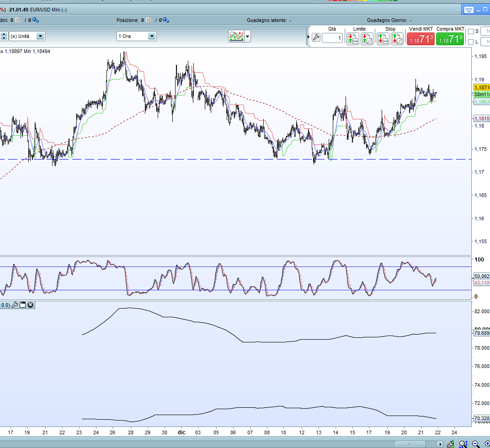Enable the L checkbox

coord(471,42)
